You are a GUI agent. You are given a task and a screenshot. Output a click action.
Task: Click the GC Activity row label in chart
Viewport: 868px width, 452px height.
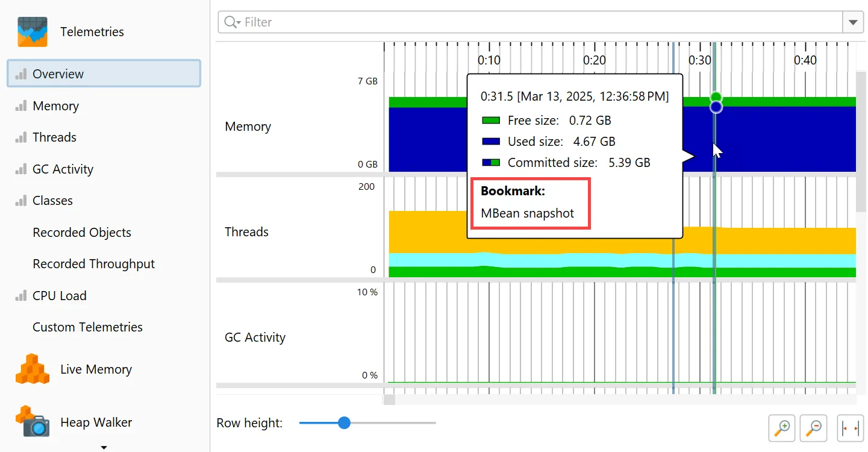coord(255,337)
